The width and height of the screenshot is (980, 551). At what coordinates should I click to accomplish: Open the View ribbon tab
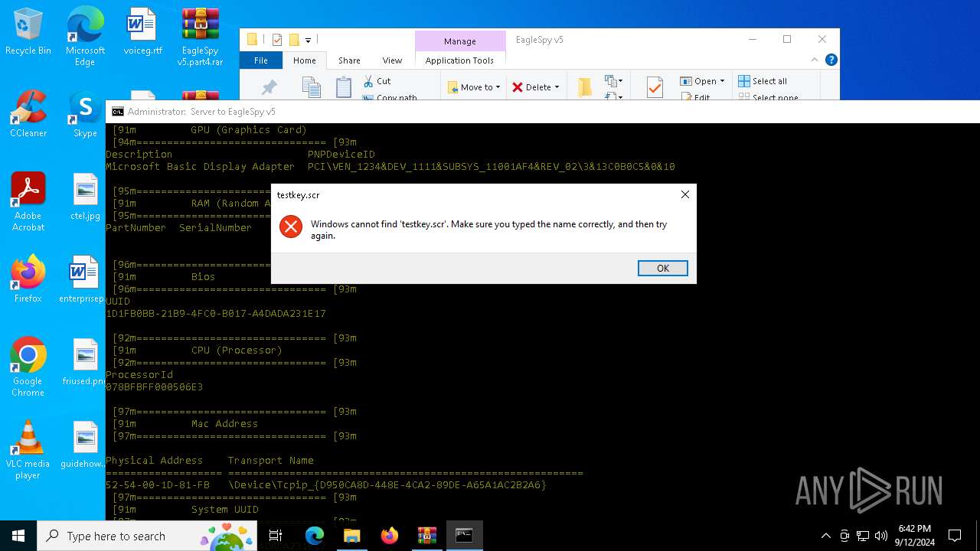[x=392, y=60]
